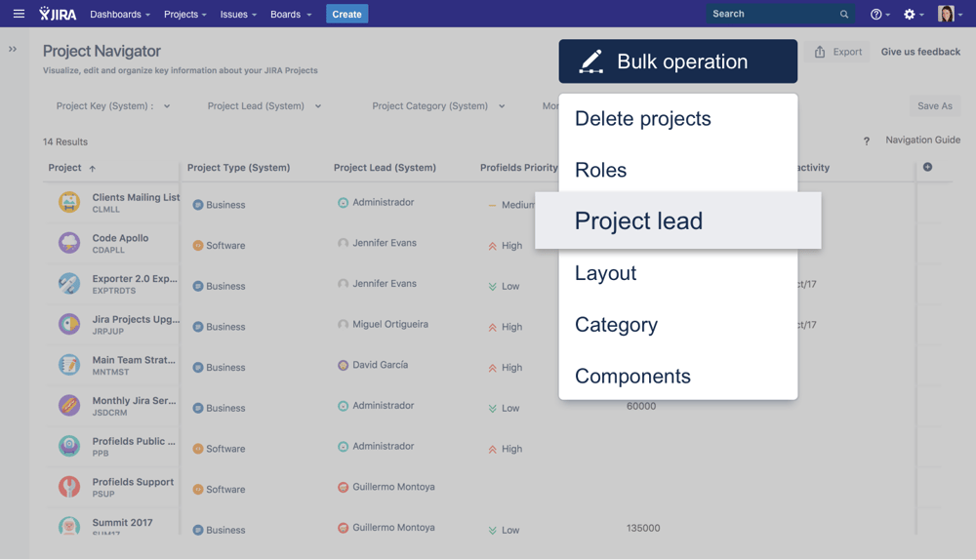Screen dimensions: 976x560
Task: Expand the Project Key (System) filter
Action: pos(112,105)
